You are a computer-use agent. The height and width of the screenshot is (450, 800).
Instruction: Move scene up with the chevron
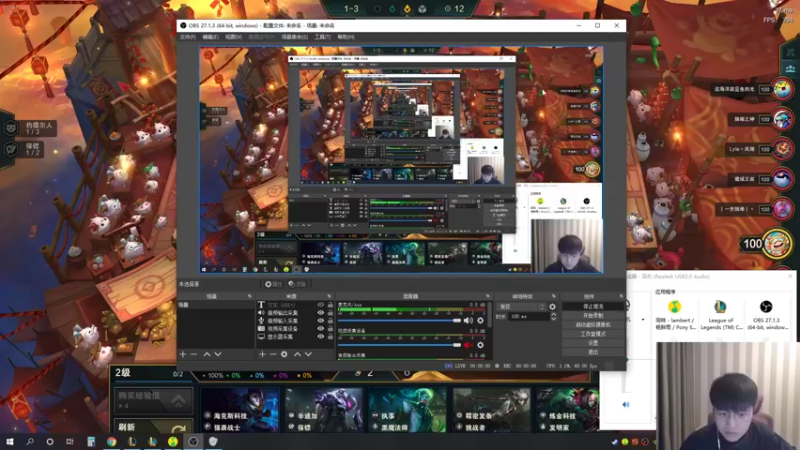[x=207, y=354]
